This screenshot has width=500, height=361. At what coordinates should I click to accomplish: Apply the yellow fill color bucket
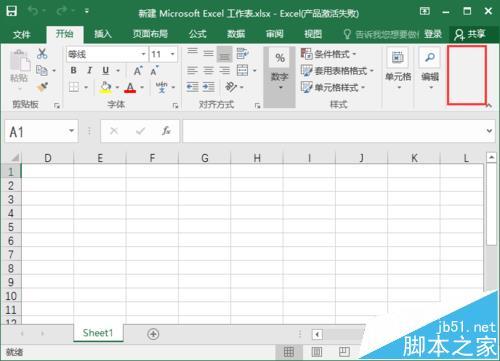(106, 87)
